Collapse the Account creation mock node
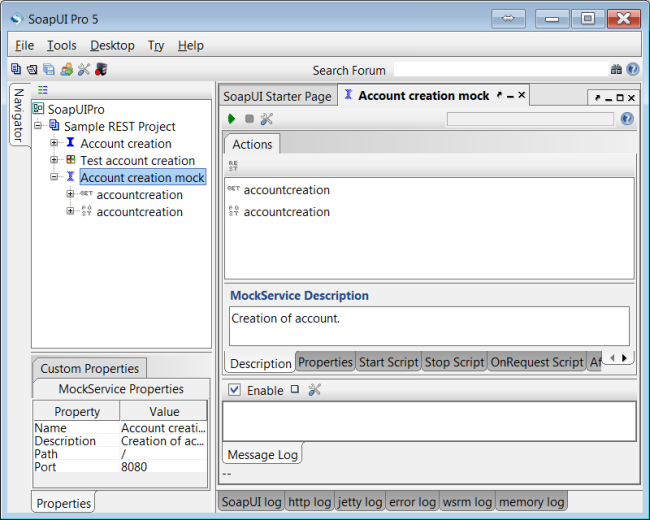 [x=54, y=177]
